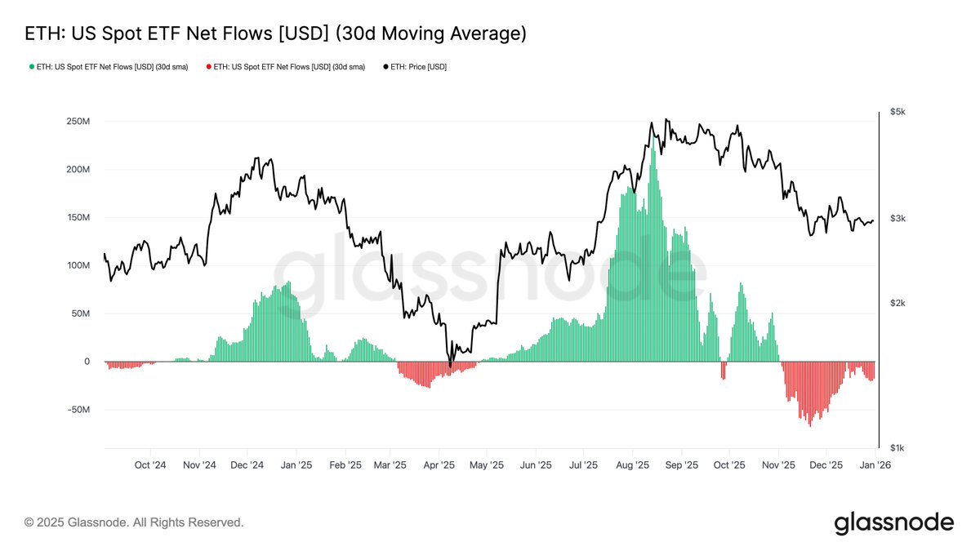Click the glassnode logo at bottom right

coord(893,522)
